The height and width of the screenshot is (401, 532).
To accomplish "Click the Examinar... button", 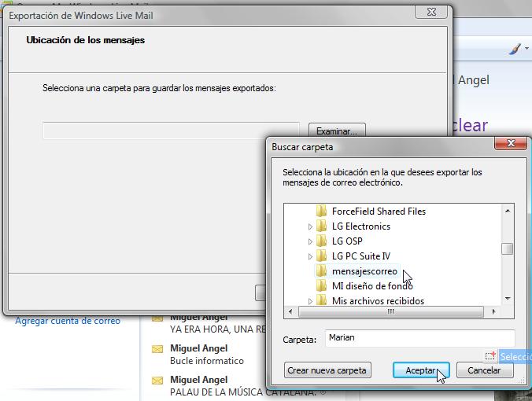I will pyautogui.click(x=337, y=131).
